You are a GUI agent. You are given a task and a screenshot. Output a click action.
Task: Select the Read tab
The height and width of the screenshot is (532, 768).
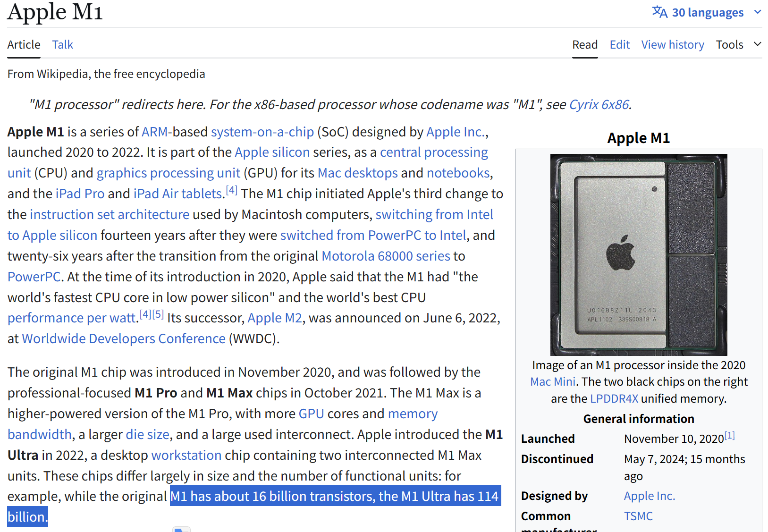[x=585, y=44]
